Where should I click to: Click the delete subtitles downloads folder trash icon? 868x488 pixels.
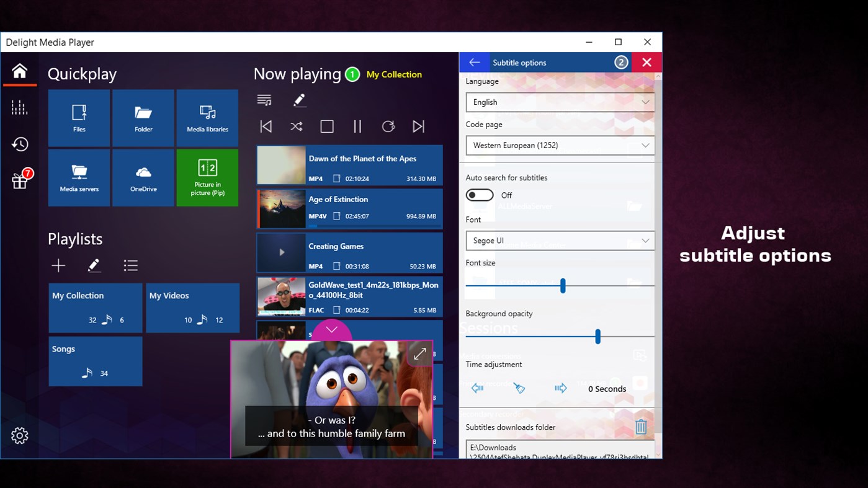(x=641, y=426)
